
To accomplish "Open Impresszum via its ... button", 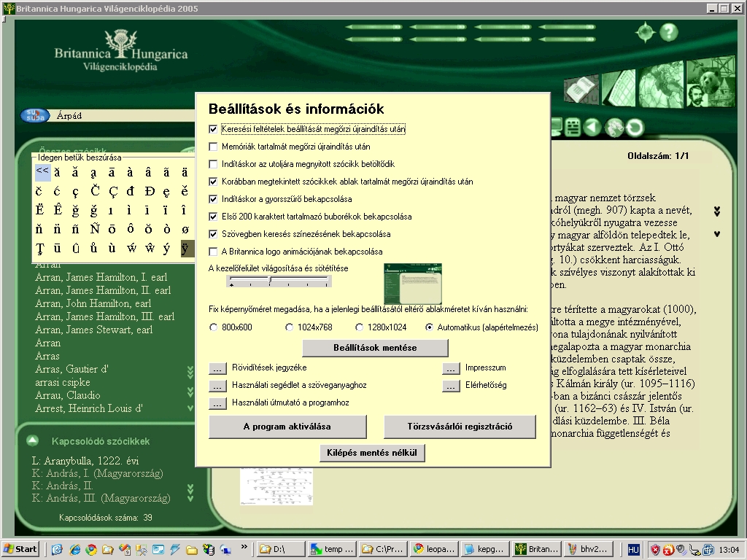I will click(451, 368).
